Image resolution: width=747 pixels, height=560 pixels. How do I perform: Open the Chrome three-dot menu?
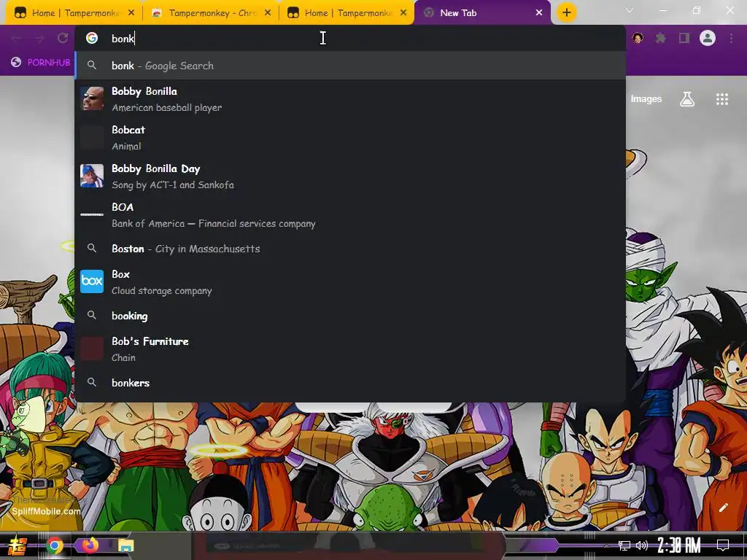pyautogui.click(x=731, y=38)
